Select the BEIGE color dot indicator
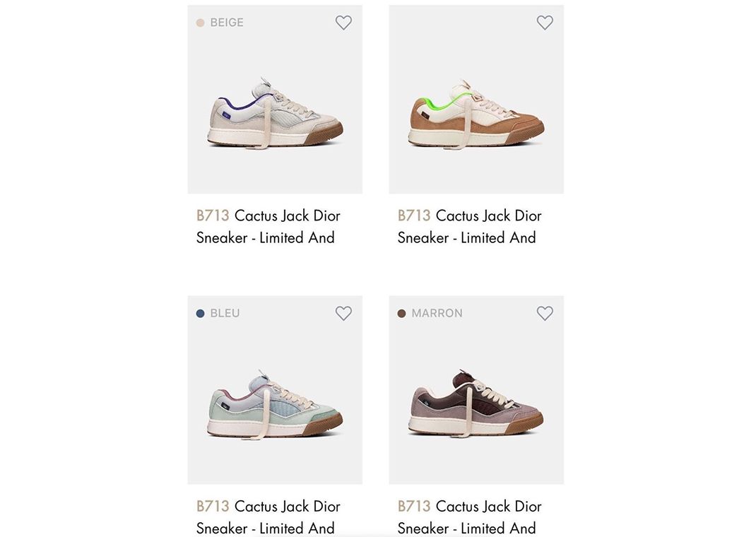This screenshot has height=537, width=756. pyautogui.click(x=201, y=22)
